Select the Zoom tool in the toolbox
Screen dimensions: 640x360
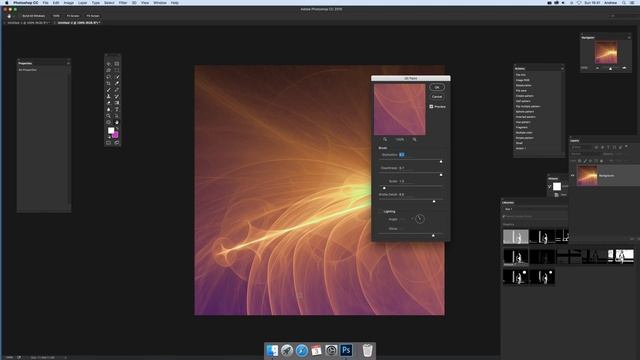tap(109, 116)
